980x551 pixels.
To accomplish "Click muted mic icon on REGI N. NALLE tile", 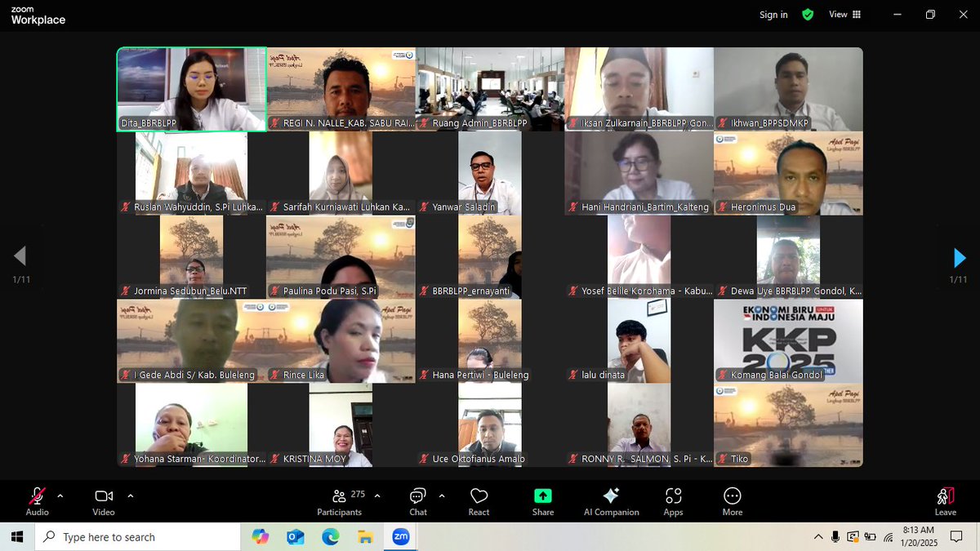I will pyautogui.click(x=275, y=123).
